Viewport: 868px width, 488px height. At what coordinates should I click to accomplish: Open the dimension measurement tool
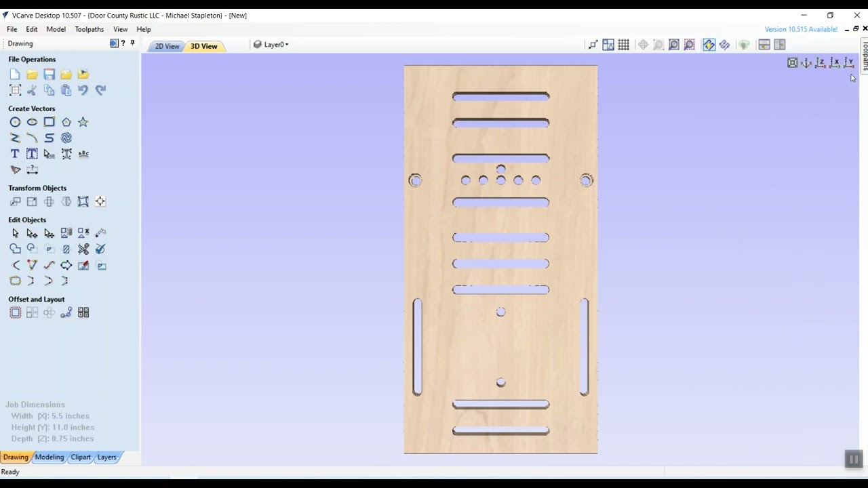pos(32,169)
